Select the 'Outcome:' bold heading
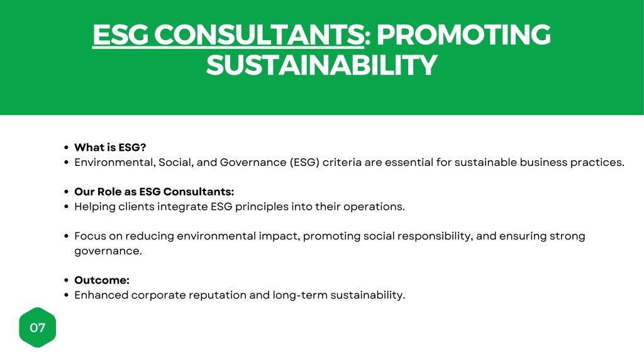644x362 pixels. 102,280
